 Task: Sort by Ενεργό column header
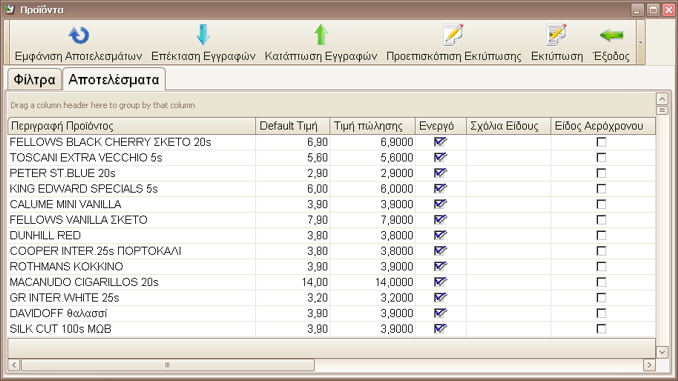tap(441, 126)
